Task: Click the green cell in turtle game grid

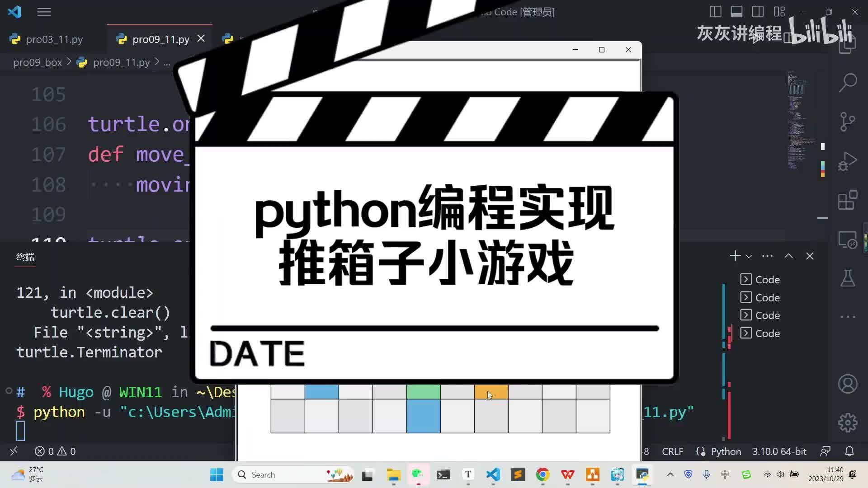Action: (x=423, y=392)
